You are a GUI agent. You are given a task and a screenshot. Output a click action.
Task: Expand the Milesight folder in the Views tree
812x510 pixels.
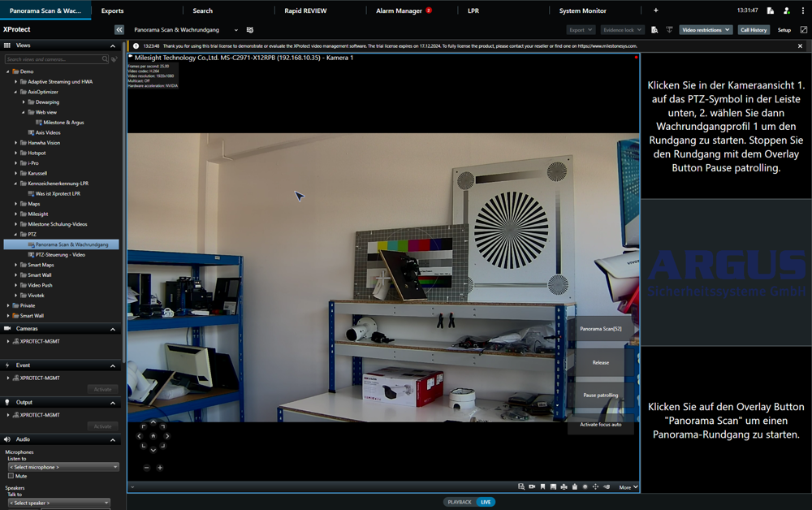[16, 214]
